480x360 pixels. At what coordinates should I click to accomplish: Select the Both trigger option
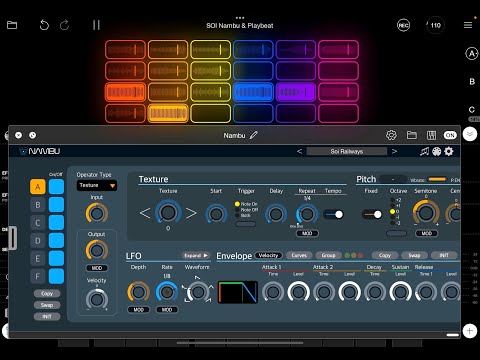pyautogui.click(x=243, y=216)
